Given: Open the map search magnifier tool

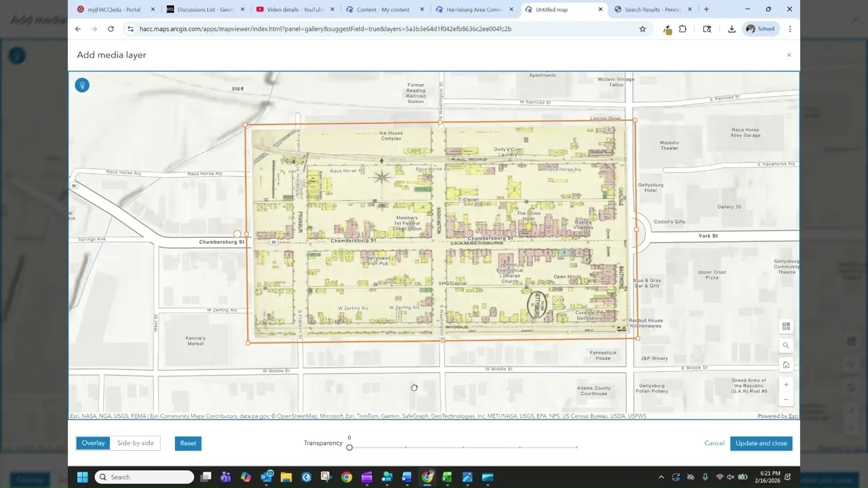Looking at the screenshot, I should (786, 345).
